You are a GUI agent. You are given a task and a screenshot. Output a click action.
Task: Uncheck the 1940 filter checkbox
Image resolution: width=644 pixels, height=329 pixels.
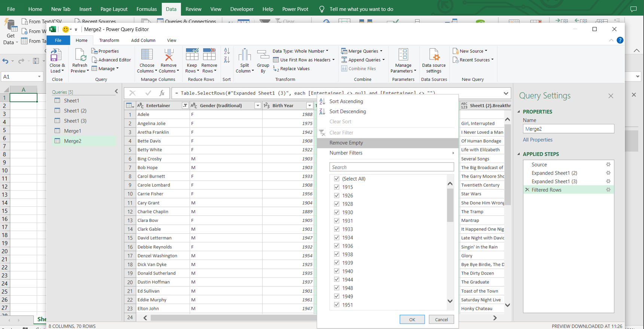(x=337, y=271)
